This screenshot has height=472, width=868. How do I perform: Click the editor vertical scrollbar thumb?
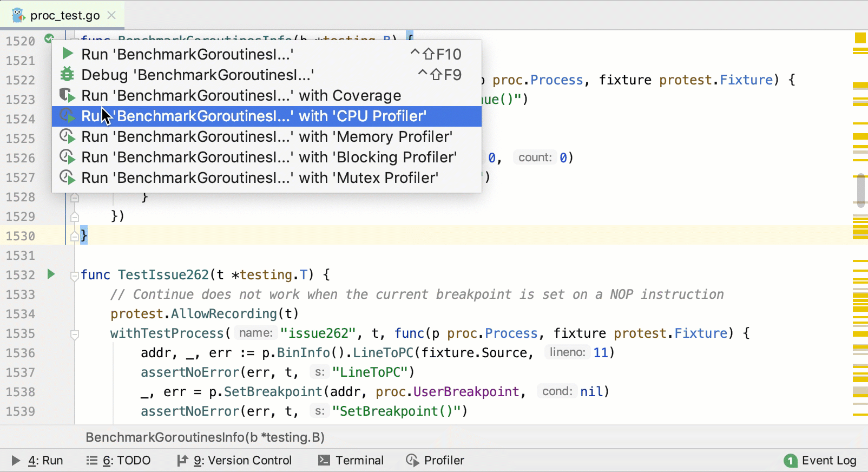(x=860, y=189)
